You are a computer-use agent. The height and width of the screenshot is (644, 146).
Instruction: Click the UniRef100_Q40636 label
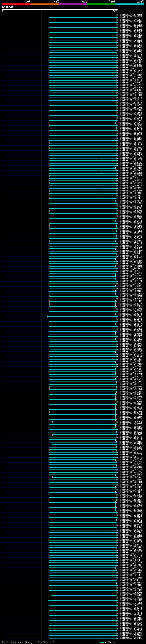click(x=131, y=311)
